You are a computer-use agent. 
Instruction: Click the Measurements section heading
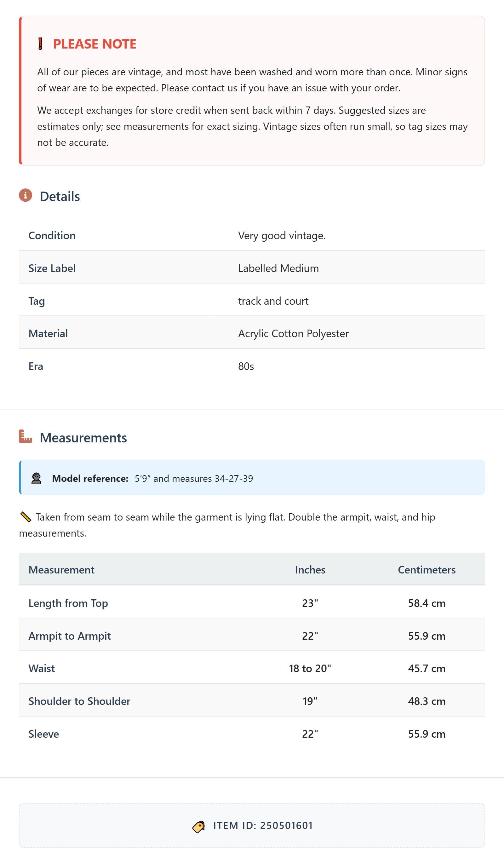click(83, 438)
